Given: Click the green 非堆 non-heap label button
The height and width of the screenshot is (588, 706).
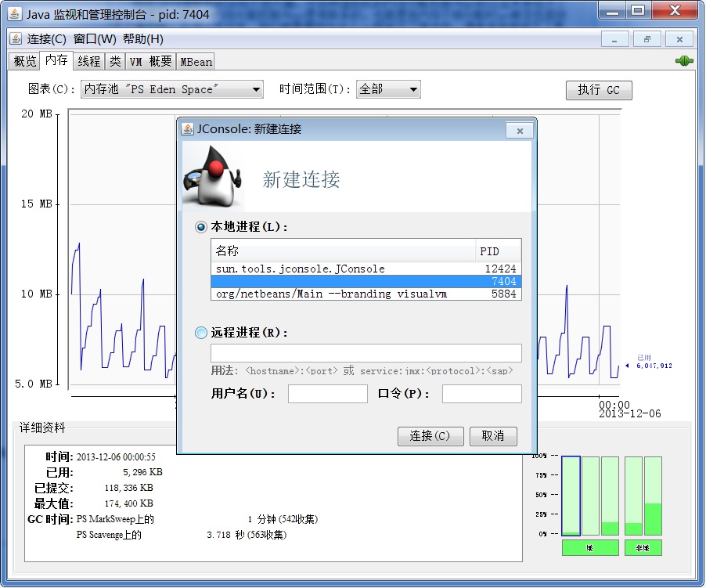Looking at the screenshot, I should [643, 548].
